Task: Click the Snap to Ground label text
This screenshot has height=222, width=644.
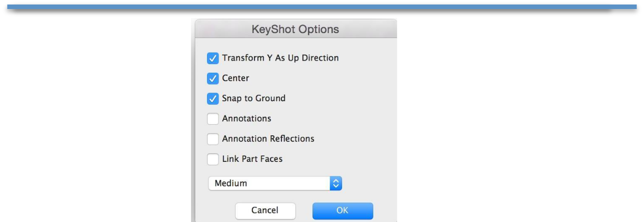Action: [x=253, y=98]
